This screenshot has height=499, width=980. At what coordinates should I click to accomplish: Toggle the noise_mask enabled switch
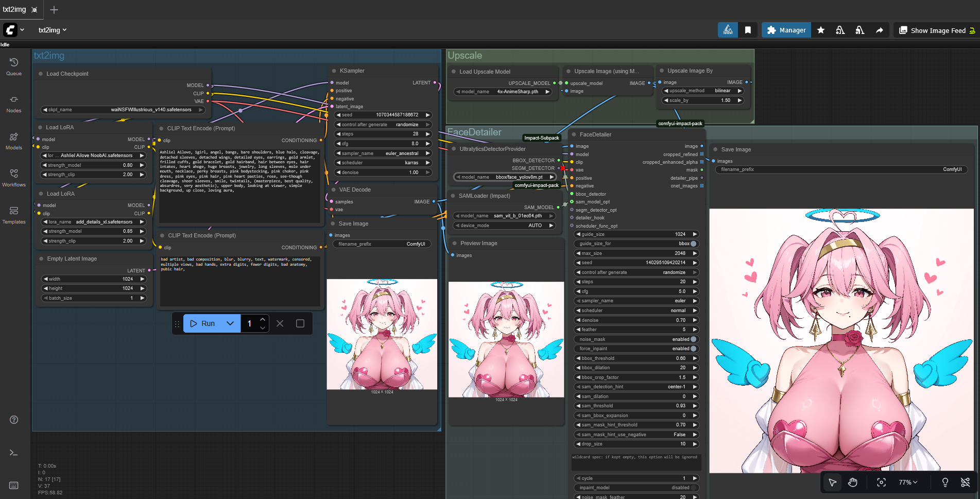click(693, 339)
